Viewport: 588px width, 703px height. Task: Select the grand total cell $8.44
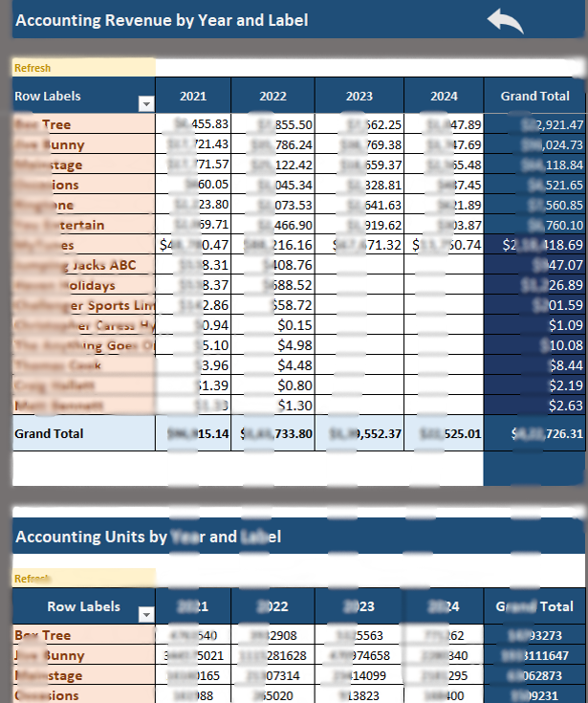(x=534, y=365)
